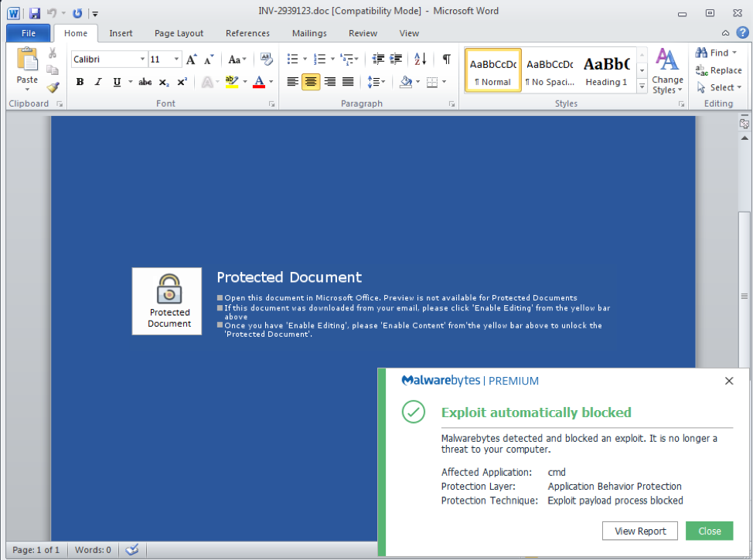
Task: Minimize the ribbon with caret icon
Action: 725,32
